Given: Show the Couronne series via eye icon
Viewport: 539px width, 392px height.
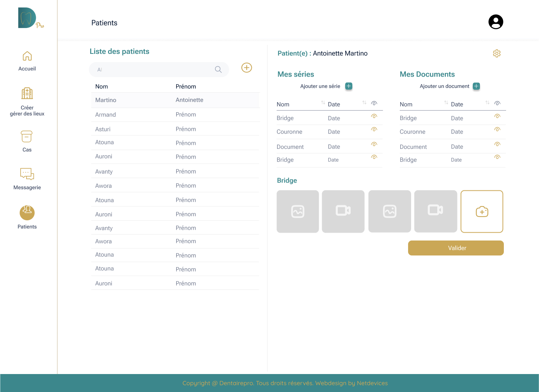Looking at the screenshot, I should click(x=374, y=129).
